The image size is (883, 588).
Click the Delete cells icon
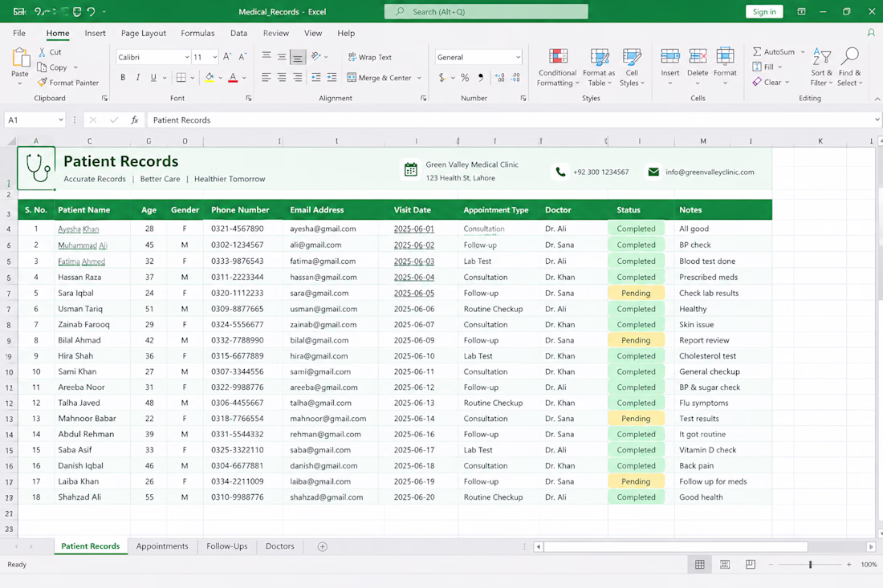click(x=698, y=56)
